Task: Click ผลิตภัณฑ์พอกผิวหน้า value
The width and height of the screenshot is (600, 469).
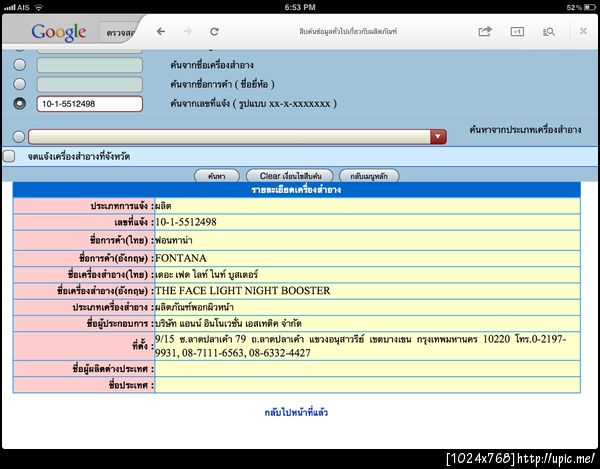Action: pyautogui.click(x=194, y=307)
